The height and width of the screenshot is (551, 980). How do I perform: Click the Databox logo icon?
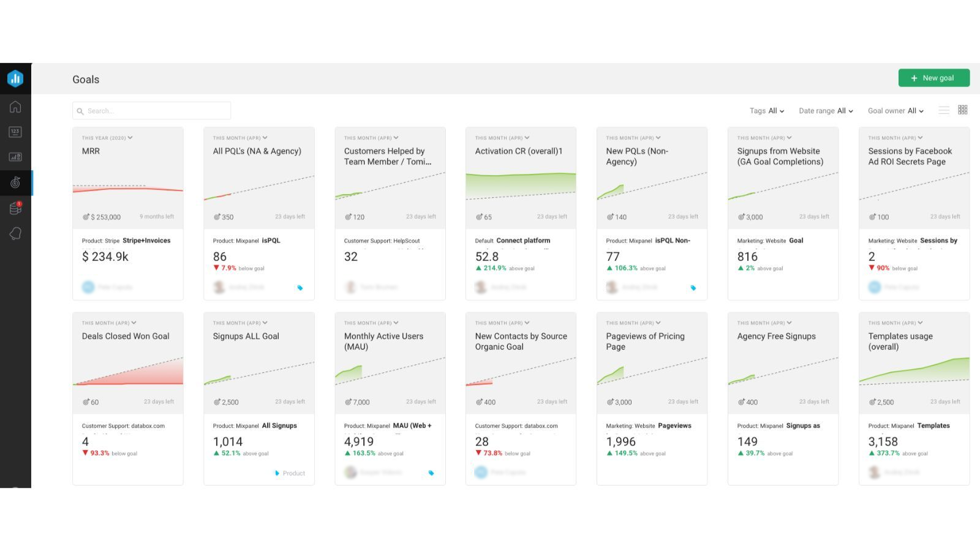click(x=15, y=78)
